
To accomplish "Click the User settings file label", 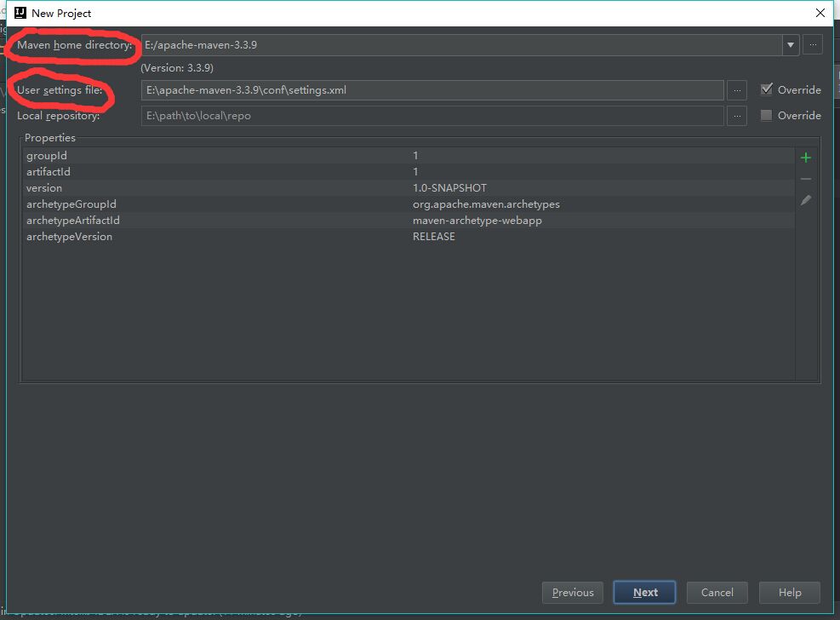I will click(x=60, y=90).
